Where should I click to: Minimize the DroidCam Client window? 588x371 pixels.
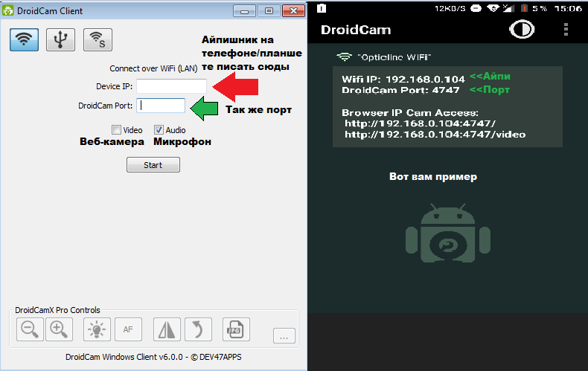(244, 11)
